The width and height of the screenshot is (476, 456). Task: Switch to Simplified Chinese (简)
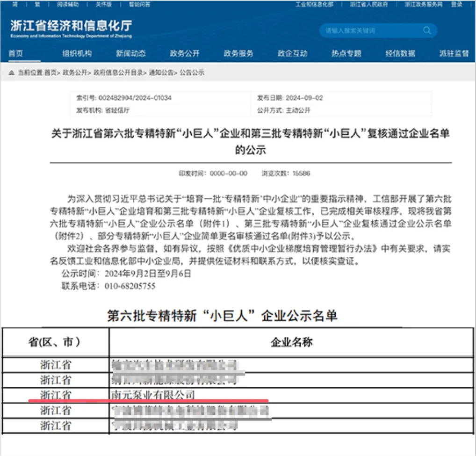pyautogui.click(x=15, y=4)
